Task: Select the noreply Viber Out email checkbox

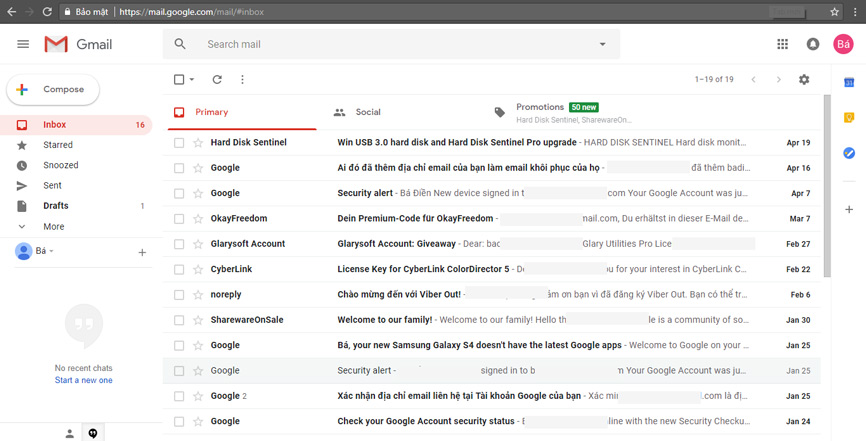Action: click(x=179, y=295)
